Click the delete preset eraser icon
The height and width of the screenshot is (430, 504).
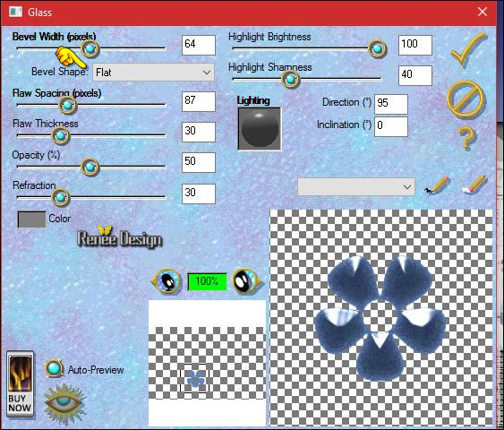474,185
